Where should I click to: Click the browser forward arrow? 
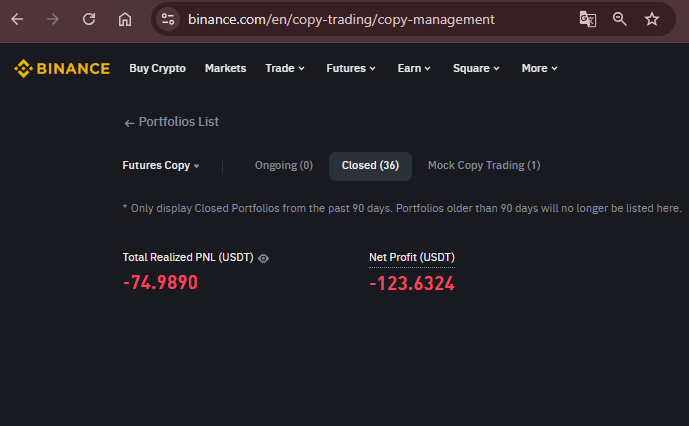click(53, 19)
